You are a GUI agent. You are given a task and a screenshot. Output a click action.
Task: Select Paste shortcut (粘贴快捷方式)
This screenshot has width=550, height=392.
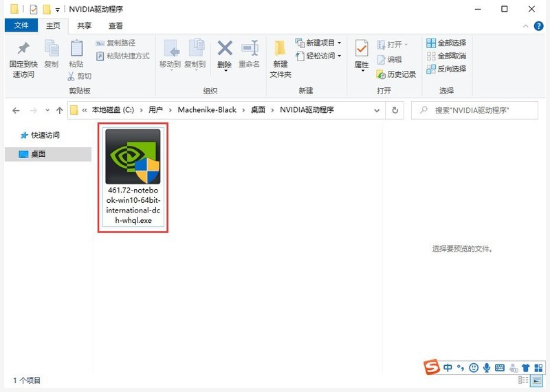coord(123,56)
